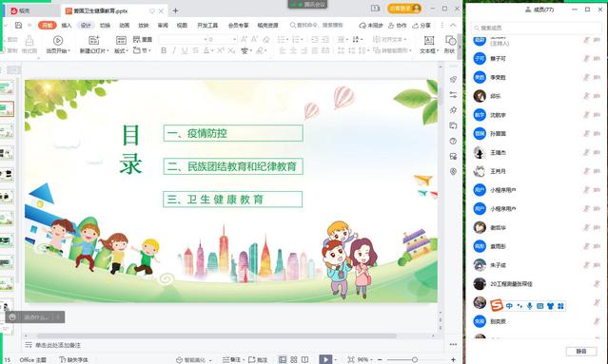Expand the font size dropdown
Screen dimensions: 608x364
pyautogui.click(x=234, y=40)
